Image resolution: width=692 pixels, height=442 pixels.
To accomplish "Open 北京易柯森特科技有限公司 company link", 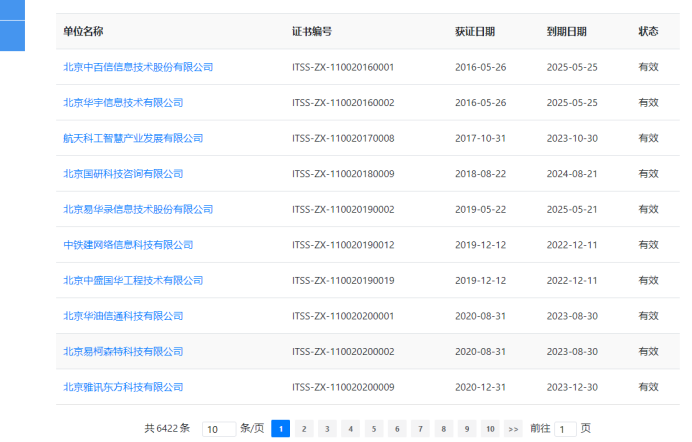I will 123,352.
